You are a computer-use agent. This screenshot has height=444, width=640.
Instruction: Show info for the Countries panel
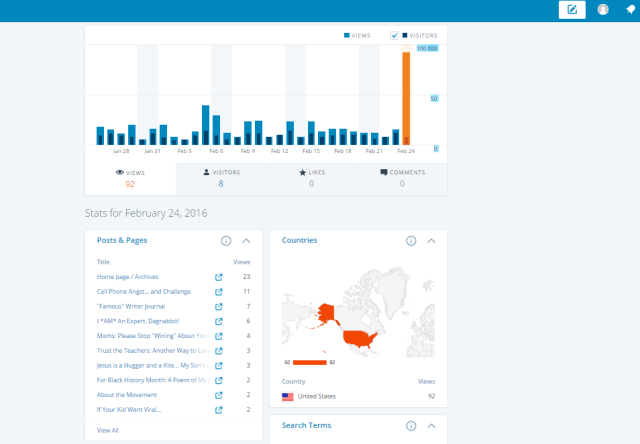click(411, 241)
